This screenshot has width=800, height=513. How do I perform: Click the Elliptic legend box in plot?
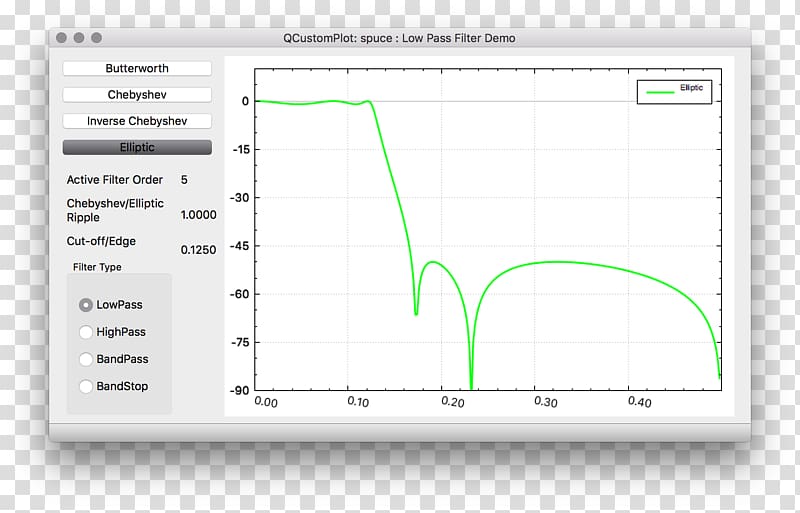(674, 92)
